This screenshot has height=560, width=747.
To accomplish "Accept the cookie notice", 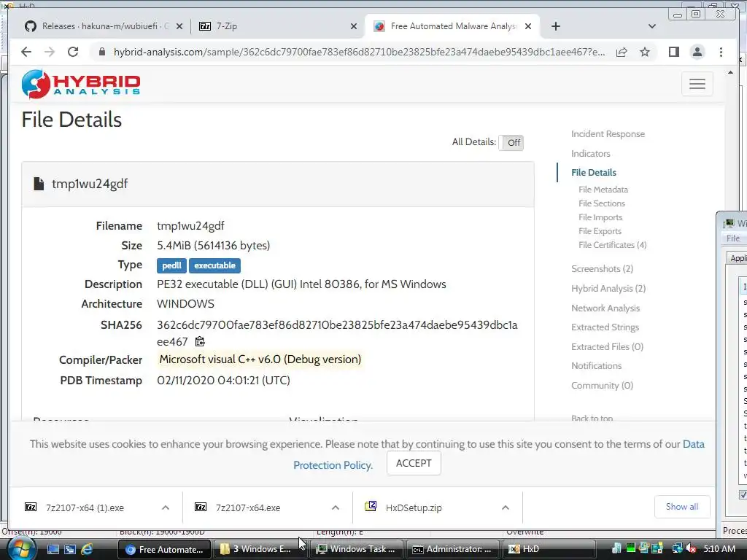I will point(414,463).
